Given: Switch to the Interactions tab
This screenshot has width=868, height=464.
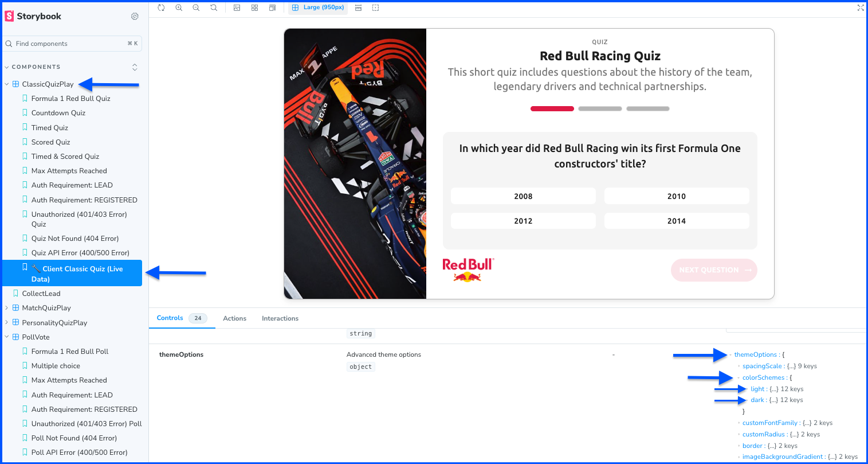Looking at the screenshot, I should coord(280,318).
